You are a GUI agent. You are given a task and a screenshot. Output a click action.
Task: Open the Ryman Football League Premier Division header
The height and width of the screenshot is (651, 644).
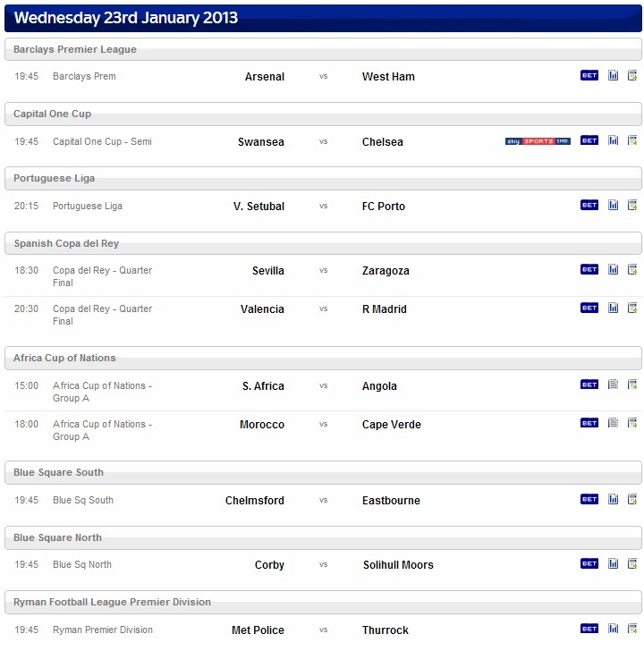[323, 602]
